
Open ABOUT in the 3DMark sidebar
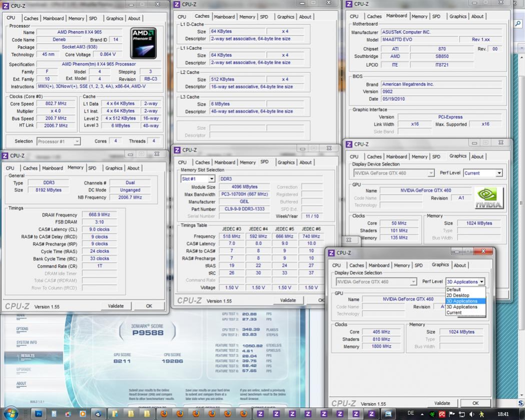pyautogui.click(x=21, y=383)
